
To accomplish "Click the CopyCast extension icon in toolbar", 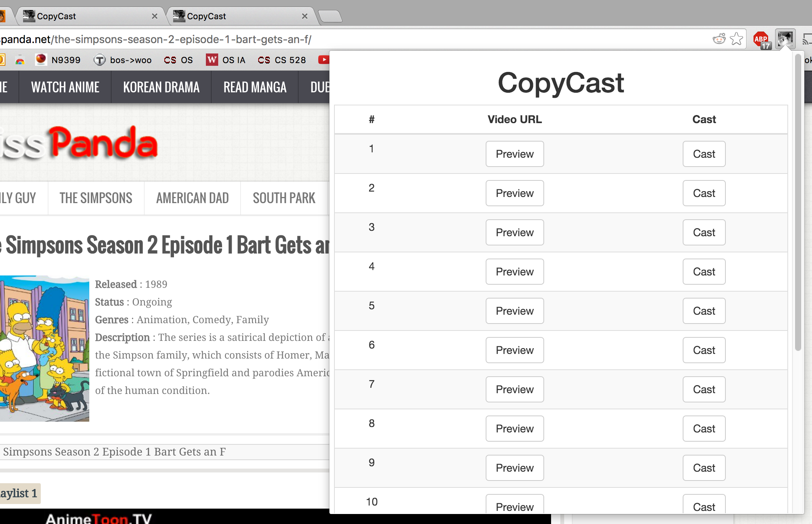I will pos(785,39).
